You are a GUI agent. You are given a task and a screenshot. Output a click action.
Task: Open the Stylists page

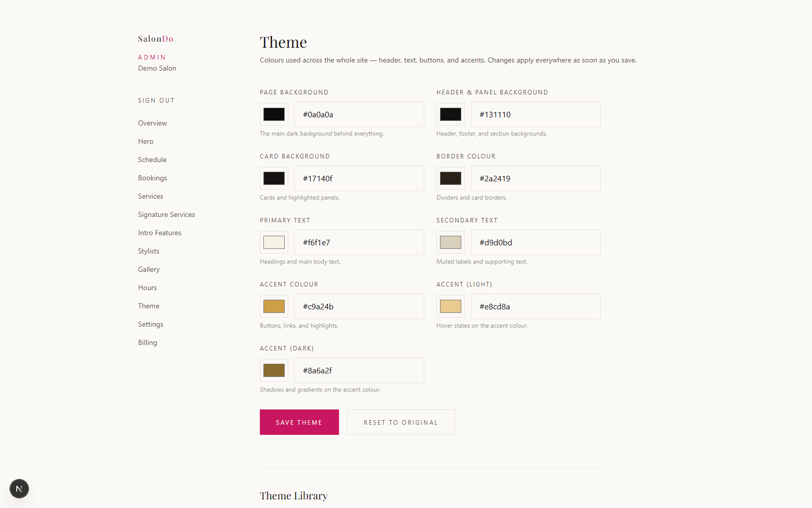coord(149,251)
